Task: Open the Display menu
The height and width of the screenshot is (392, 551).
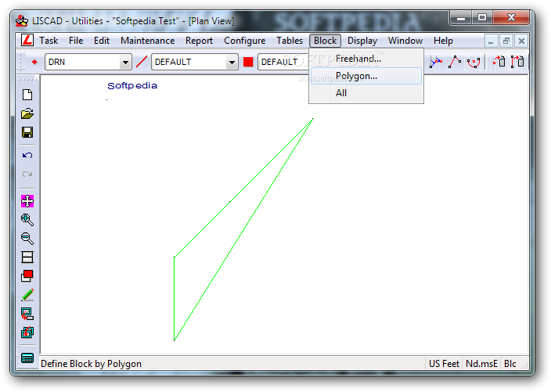Action: click(x=362, y=41)
